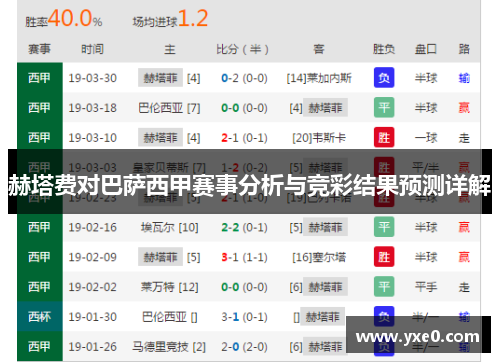Screen dimensions: 500x362
Task: Click 半球 handicap in 19-03-30 row
Action: 426,78
